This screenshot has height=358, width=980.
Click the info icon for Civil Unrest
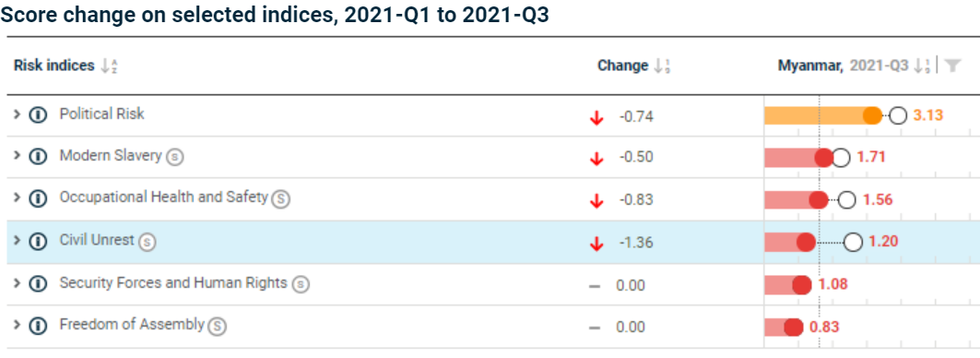[x=38, y=241]
